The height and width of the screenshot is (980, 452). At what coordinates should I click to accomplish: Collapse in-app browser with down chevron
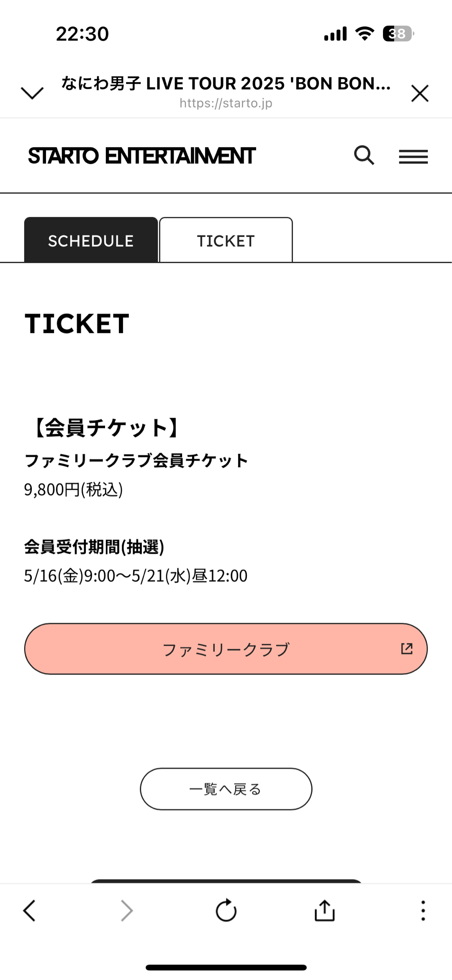pyautogui.click(x=32, y=93)
